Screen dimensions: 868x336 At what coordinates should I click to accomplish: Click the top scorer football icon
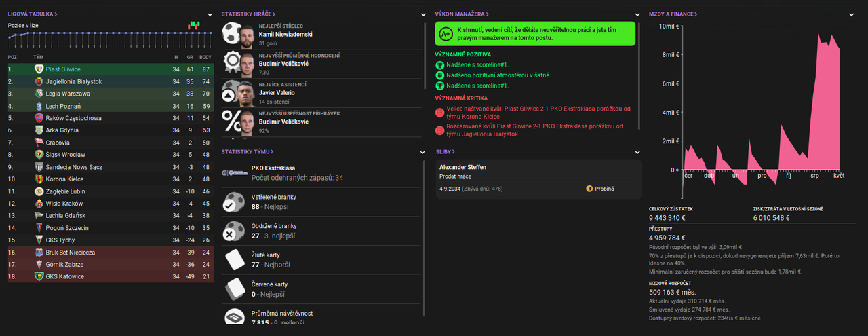(233, 34)
